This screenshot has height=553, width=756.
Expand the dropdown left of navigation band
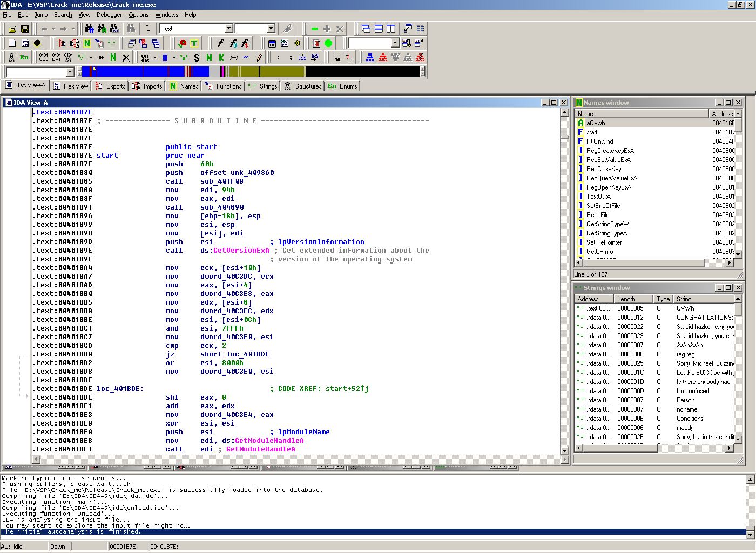(70, 72)
